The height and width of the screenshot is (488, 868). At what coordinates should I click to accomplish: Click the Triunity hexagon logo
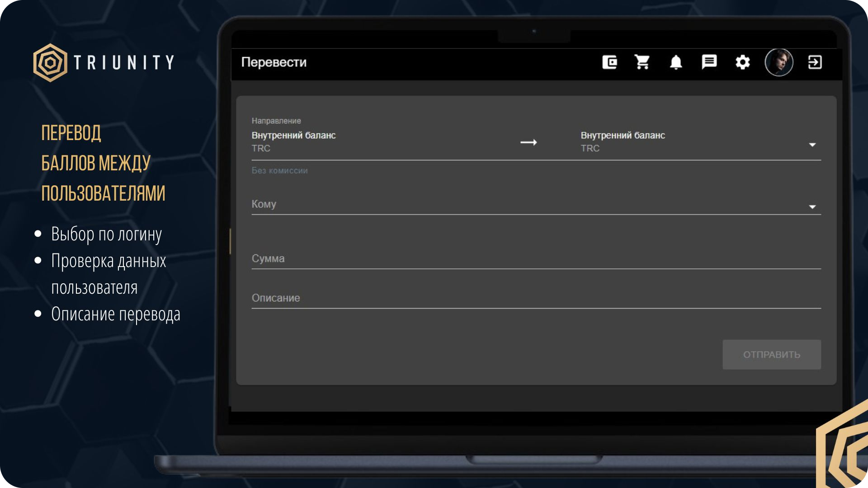click(50, 62)
